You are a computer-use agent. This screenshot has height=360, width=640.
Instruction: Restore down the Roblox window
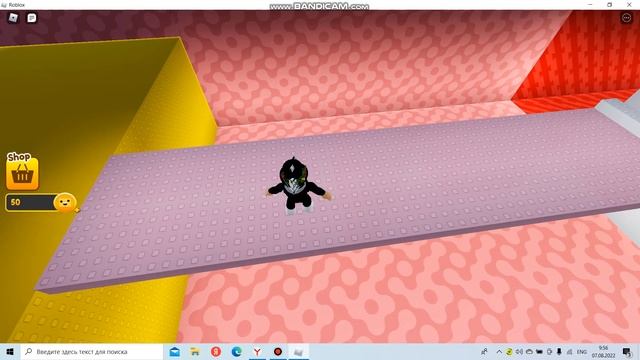(609, 4)
